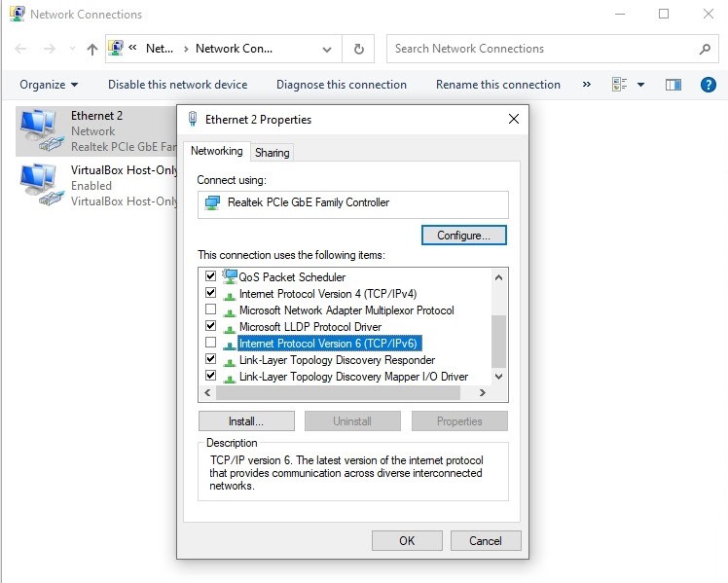Viewport: 728px width, 583px height.
Task: Show hidden breadcrumb locations chevron
Action: pos(132,48)
